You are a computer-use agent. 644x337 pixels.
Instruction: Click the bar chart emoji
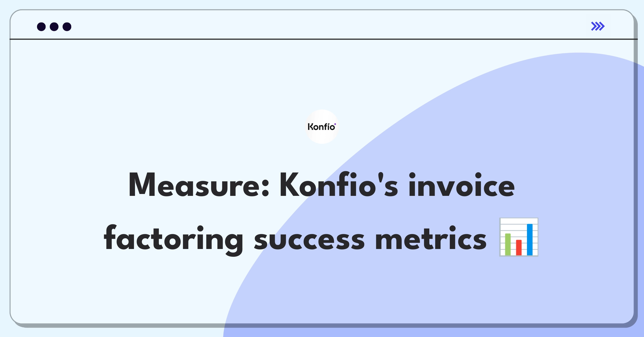point(519,237)
